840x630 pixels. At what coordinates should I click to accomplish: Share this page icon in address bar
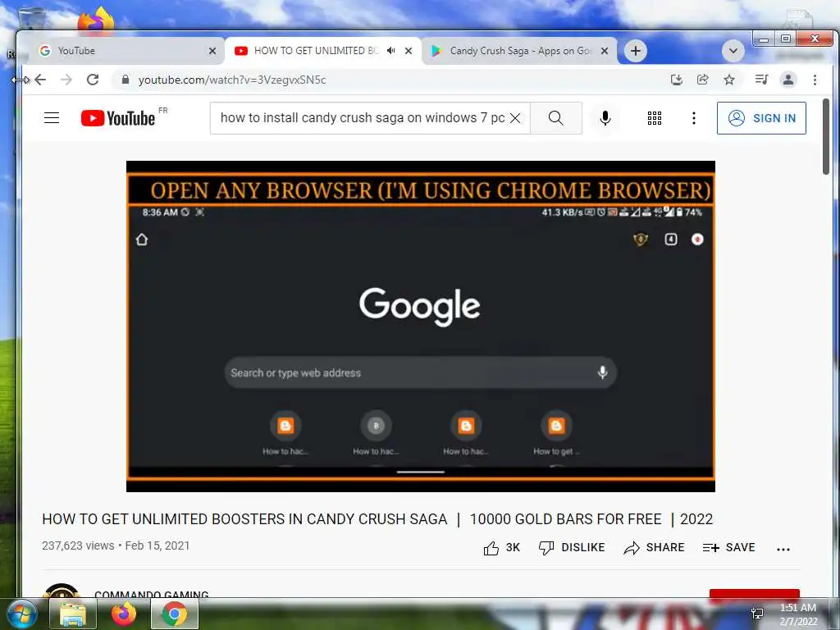pos(702,80)
